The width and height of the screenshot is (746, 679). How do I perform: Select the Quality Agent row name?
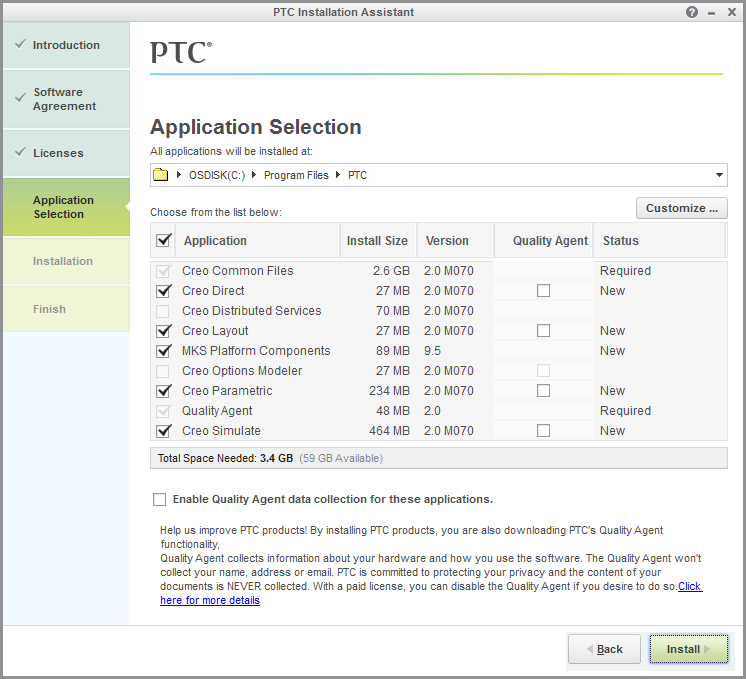click(x=217, y=411)
